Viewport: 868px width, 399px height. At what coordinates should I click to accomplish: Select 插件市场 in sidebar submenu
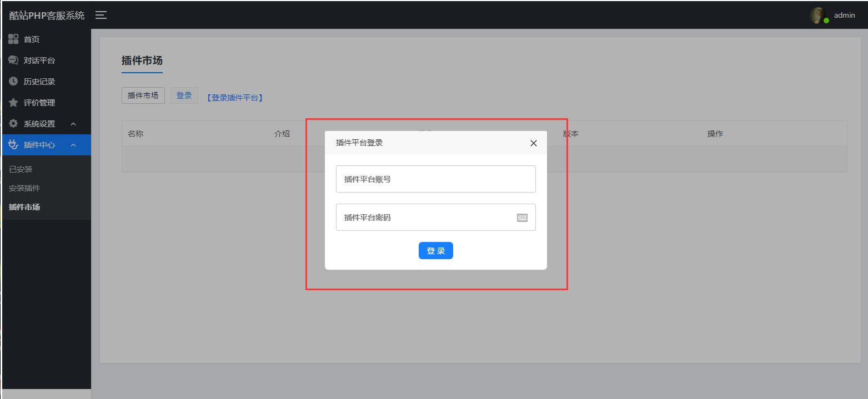pyautogui.click(x=24, y=207)
